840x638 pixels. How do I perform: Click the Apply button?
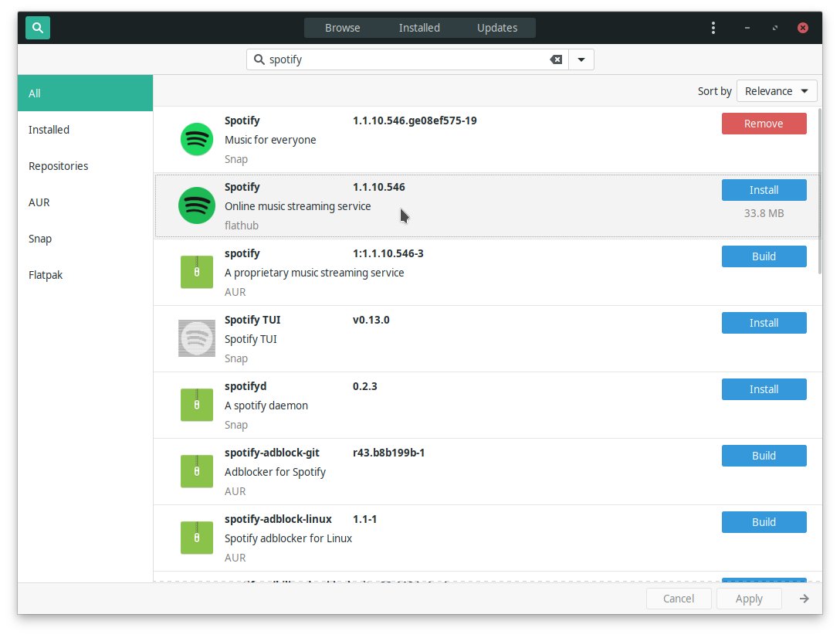(x=749, y=599)
